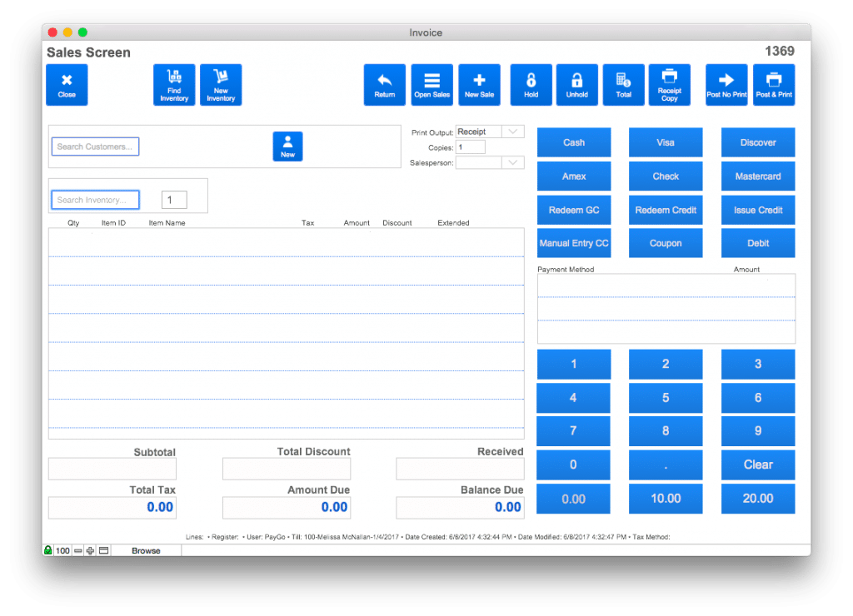Choose Mastercard as payment
The image size is (853, 616).
757,176
